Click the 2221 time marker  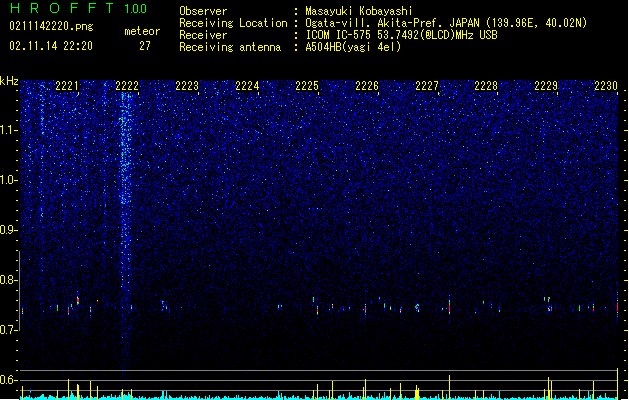click(x=67, y=86)
